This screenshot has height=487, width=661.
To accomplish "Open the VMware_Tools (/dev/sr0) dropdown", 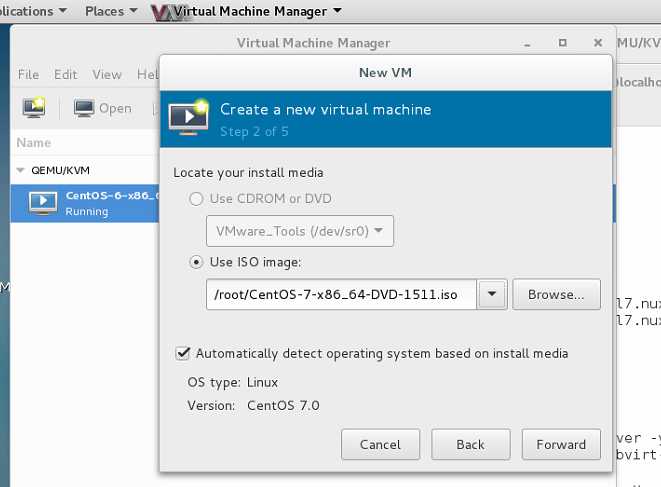I will (x=300, y=231).
